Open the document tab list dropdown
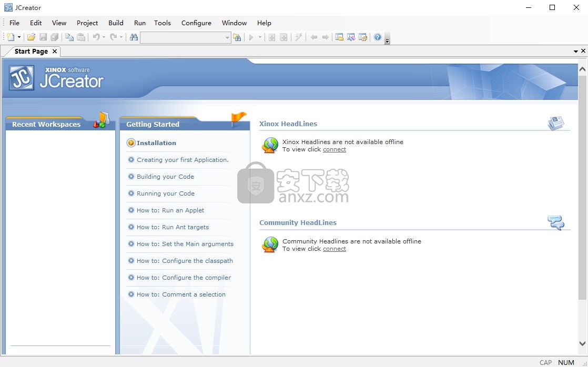This screenshot has height=367, width=588. point(575,52)
